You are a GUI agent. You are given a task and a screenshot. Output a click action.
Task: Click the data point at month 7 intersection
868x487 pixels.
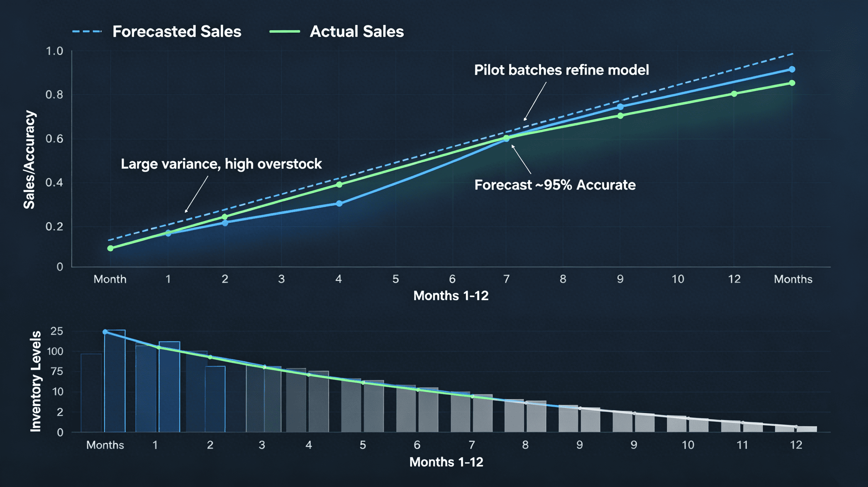[x=506, y=138]
